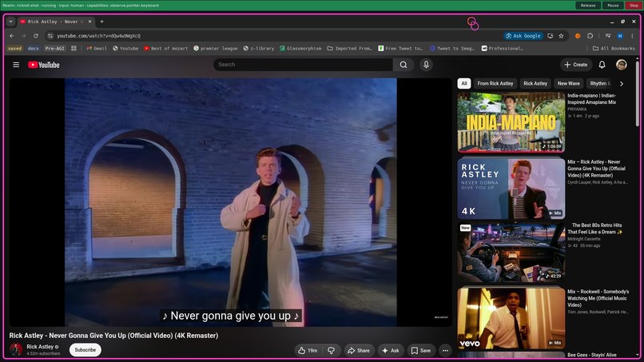Open Tweet to Imag bookmark
This screenshot has width=644, height=362.
[x=451, y=48]
